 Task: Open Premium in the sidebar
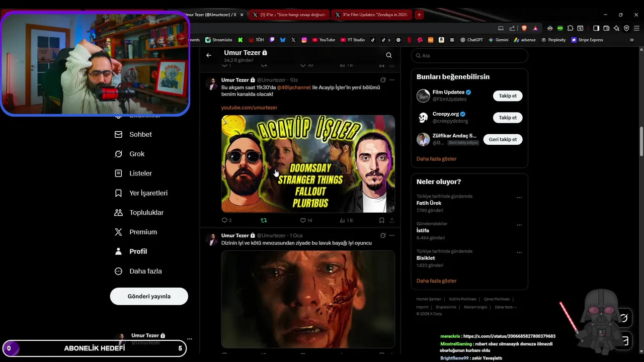click(x=136, y=232)
